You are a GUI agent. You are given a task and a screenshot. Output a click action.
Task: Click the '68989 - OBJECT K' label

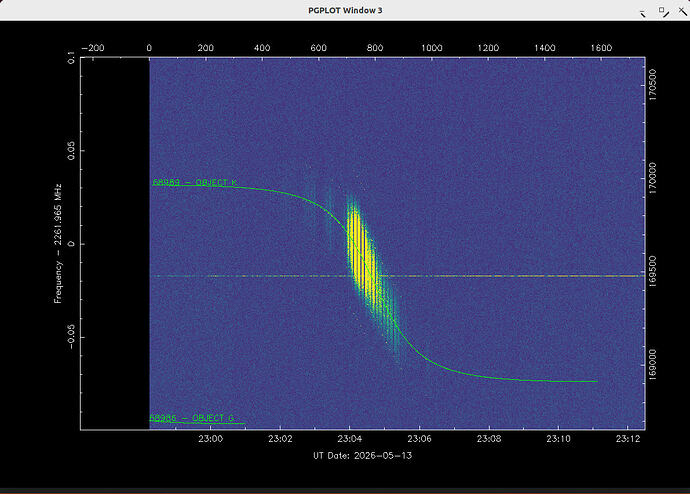pyautogui.click(x=195, y=182)
